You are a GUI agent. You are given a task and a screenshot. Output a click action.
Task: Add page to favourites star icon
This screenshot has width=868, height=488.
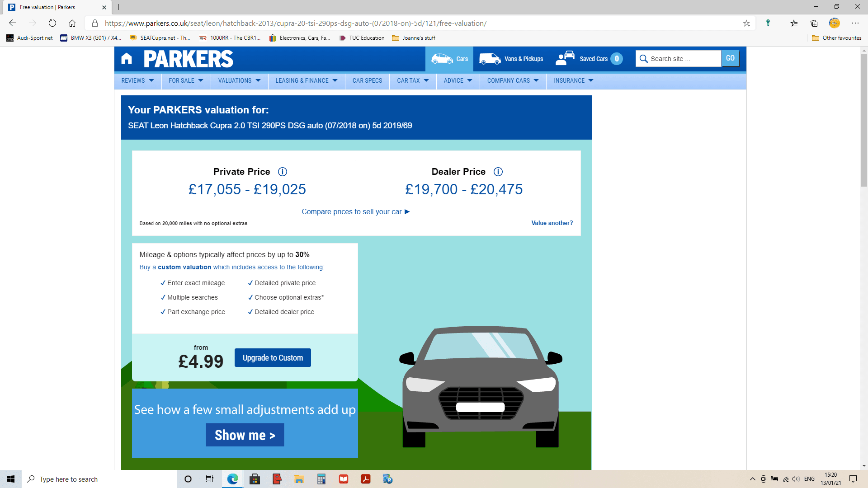click(746, 23)
